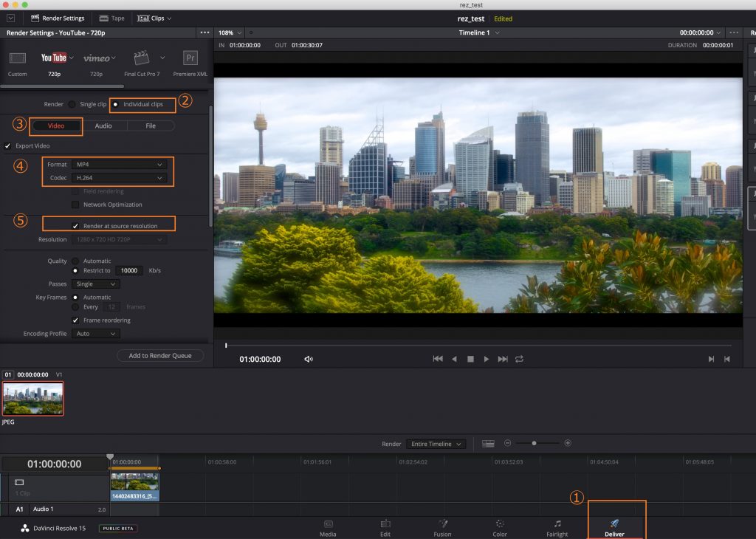Screen dimensions: 756x539
Task: Select the clip on video track V1
Action: point(134,487)
